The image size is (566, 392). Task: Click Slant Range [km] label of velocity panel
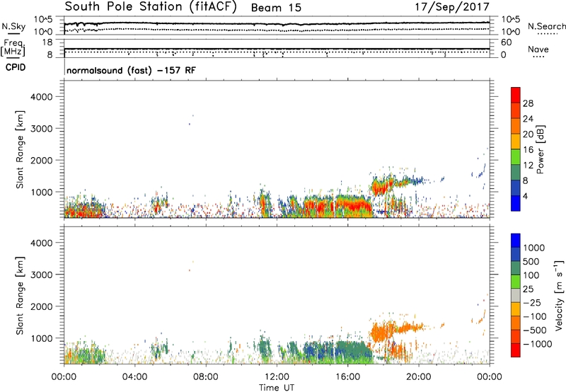20,296
